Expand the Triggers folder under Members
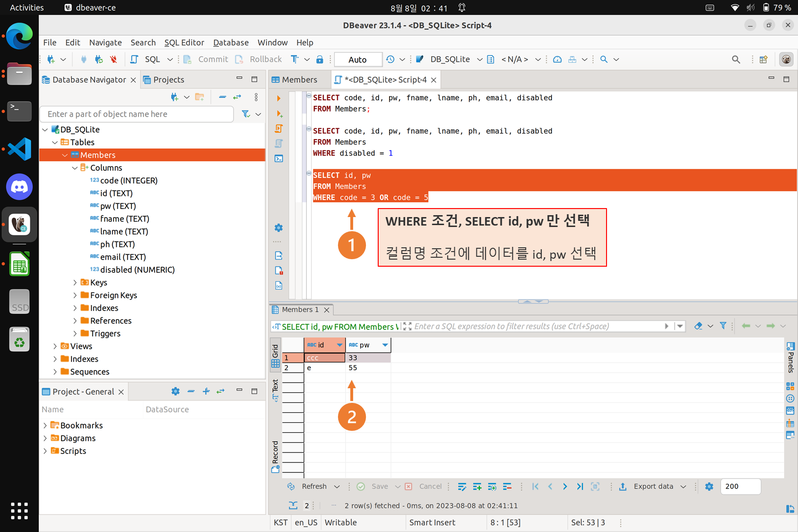 coord(75,333)
